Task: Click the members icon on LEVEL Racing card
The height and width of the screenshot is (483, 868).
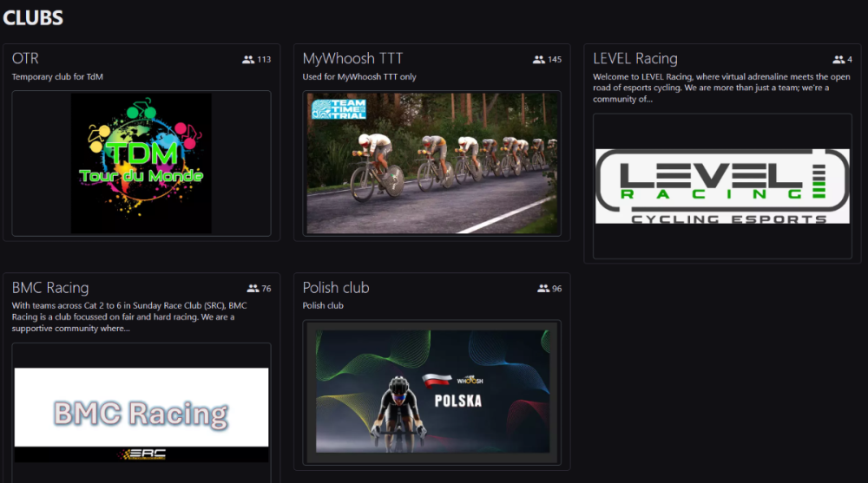Action: pos(838,60)
